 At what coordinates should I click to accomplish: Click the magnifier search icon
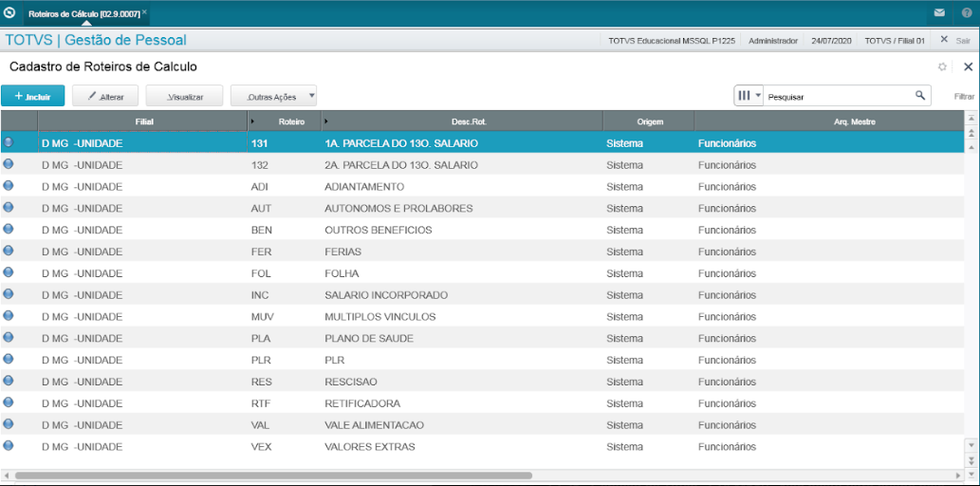coord(920,95)
